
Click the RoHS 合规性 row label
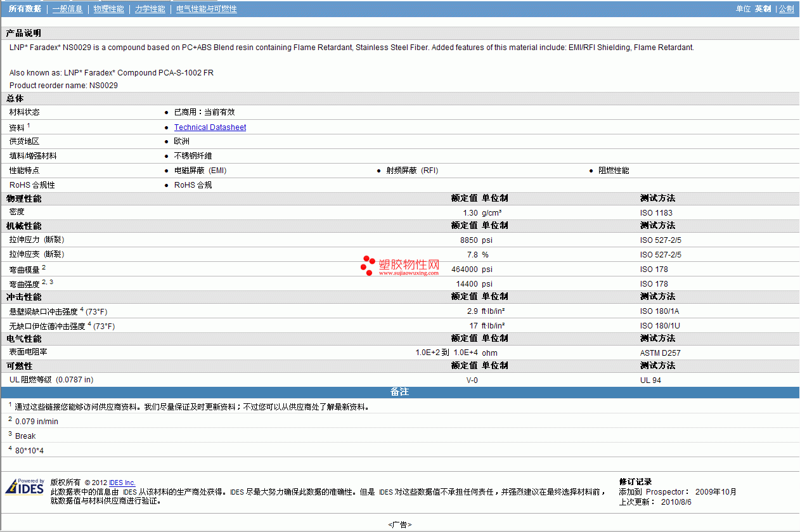point(32,185)
